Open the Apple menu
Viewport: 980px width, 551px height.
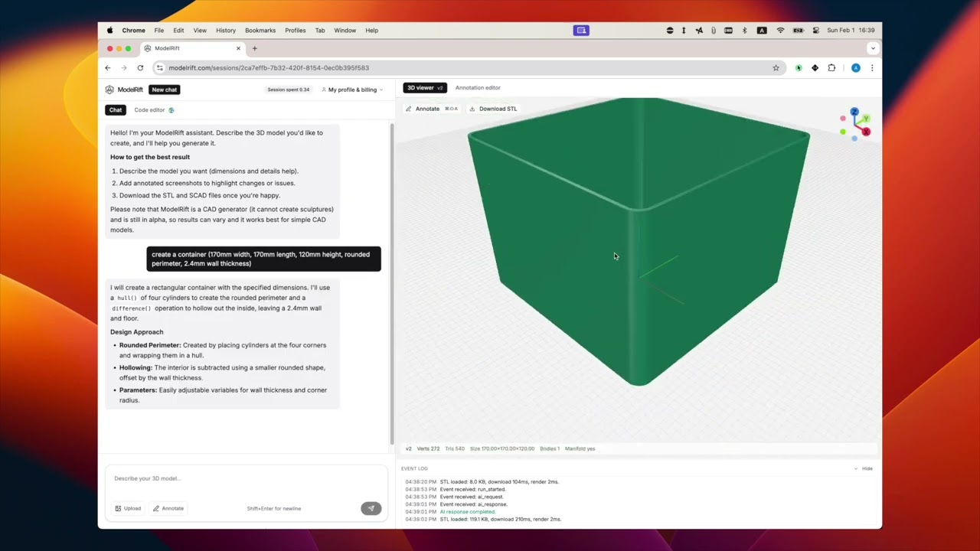109,31
